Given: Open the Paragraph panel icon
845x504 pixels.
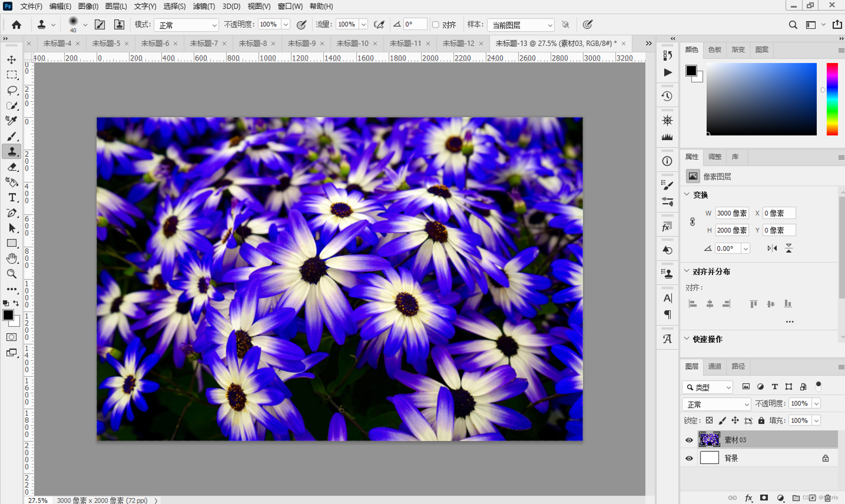Looking at the screenshot, I should pos(667,314).
